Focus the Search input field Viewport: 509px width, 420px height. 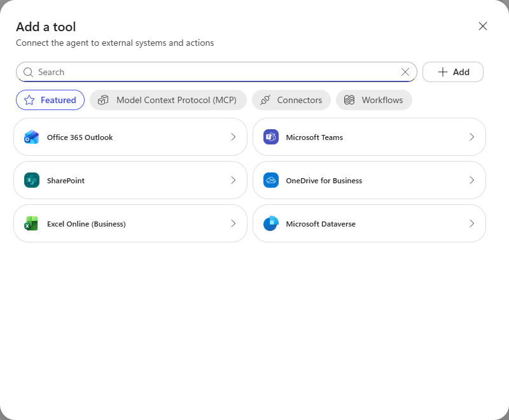pyautogui.click(x=216, y=72)
